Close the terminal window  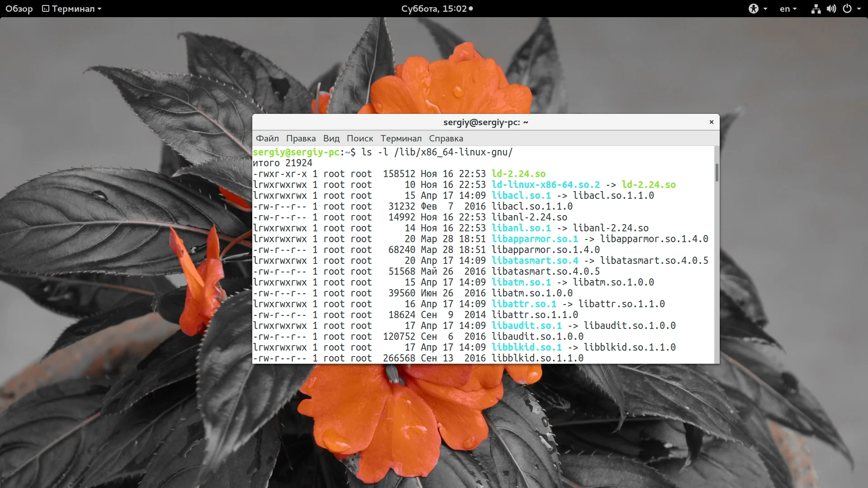[711, 122]
